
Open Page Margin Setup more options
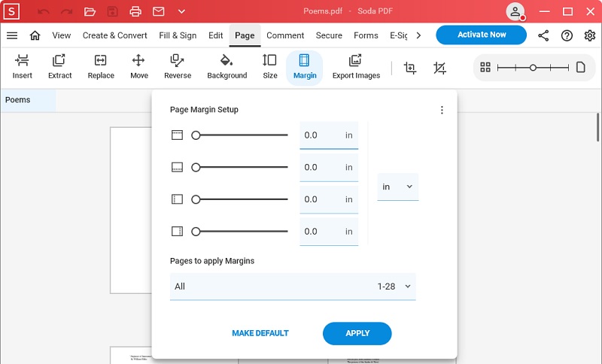pyautogui.click(x=442, y=110)
